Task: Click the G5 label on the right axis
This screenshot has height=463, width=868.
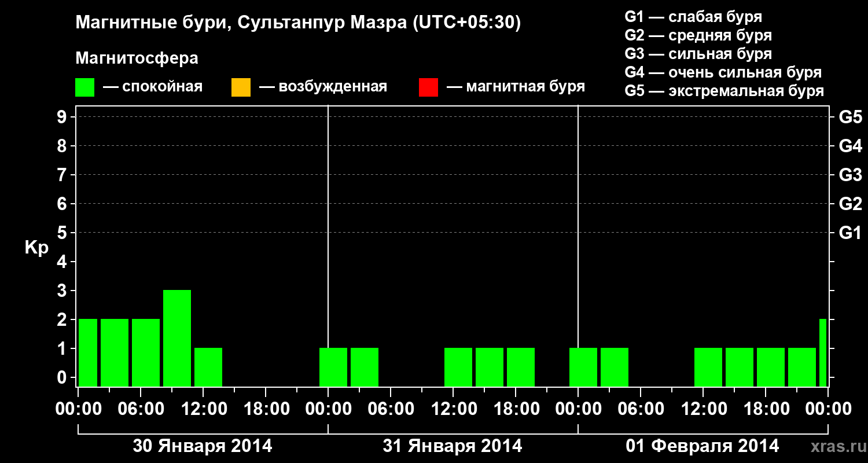Action: coord(850,117)
